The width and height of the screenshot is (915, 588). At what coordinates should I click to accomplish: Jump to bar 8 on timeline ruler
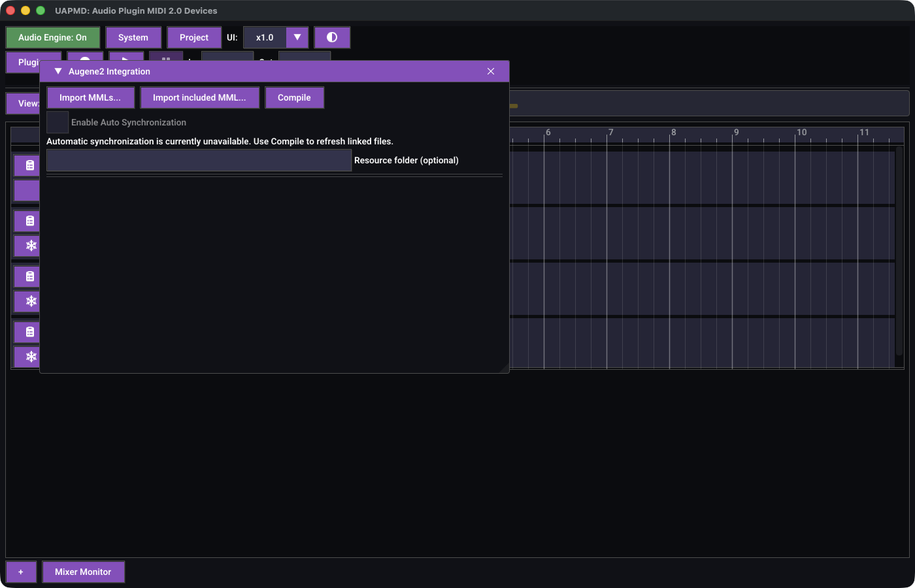tap(673, 132)
